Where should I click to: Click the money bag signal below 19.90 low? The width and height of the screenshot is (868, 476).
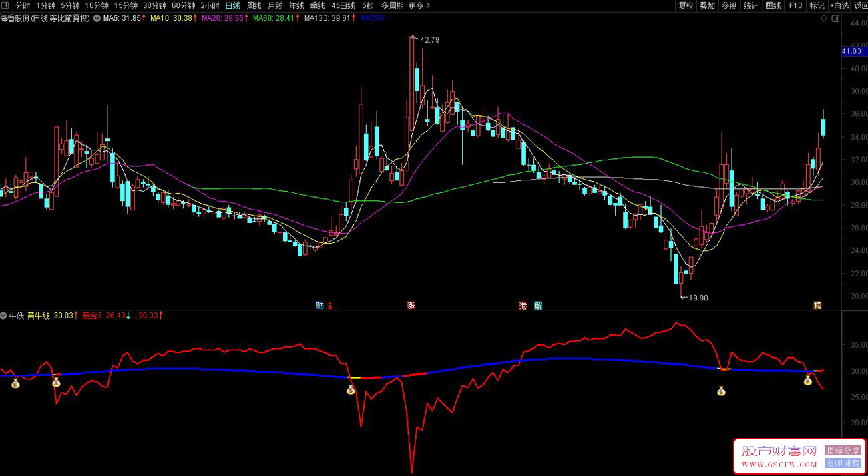[721, 391]
